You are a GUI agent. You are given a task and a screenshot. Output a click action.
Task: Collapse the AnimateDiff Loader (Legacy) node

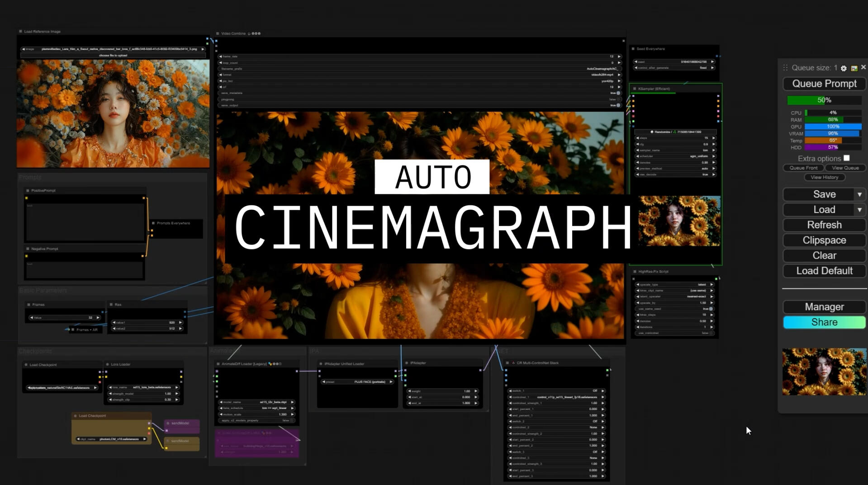219,363
